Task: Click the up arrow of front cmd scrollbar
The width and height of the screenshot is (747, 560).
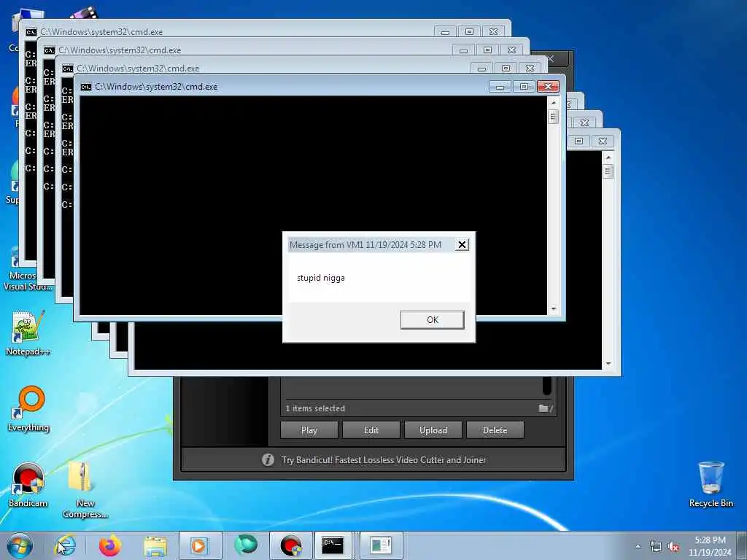Action: click(x=553, y=103)
